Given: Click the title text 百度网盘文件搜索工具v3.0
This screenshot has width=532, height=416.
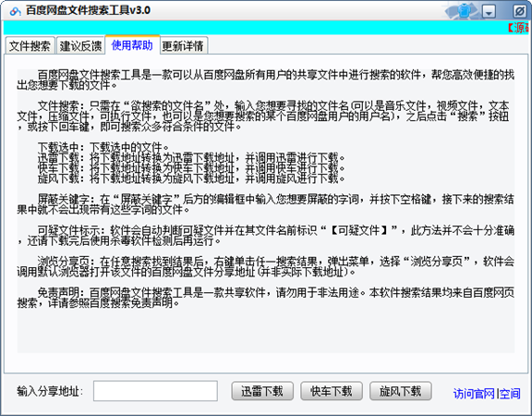Looking at the screenshot, I should click(x=88, y=10).
